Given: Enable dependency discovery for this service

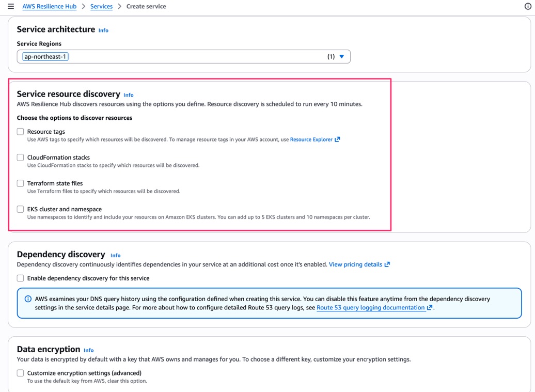Looking at the screenshot, I should [21, 278].
